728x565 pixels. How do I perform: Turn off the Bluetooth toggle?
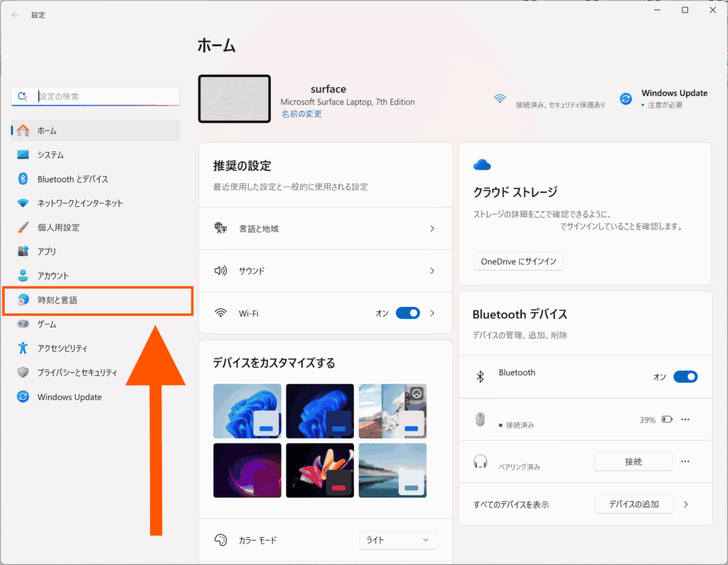685,377
